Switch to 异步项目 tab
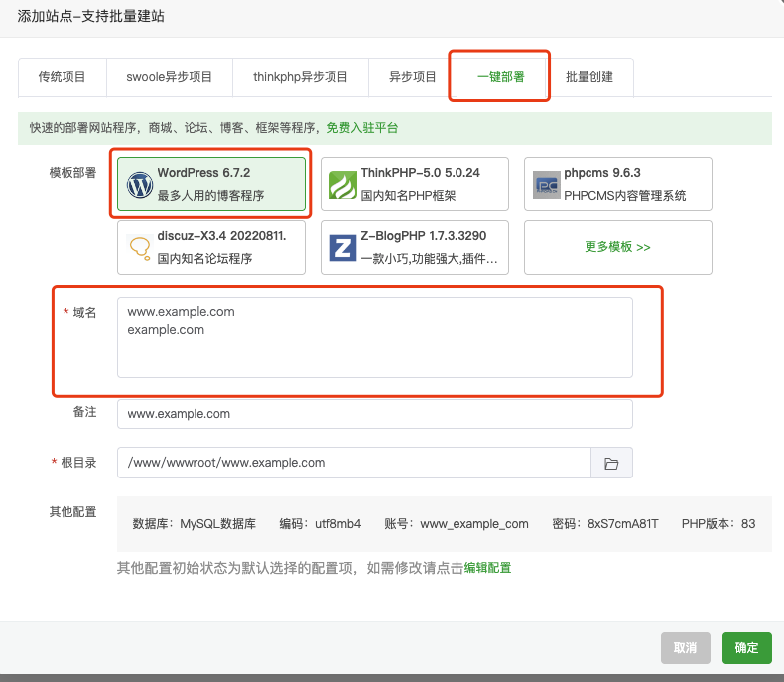Image resolution: width=784 pixels, height=682 pixels. (x=413, y=77)
